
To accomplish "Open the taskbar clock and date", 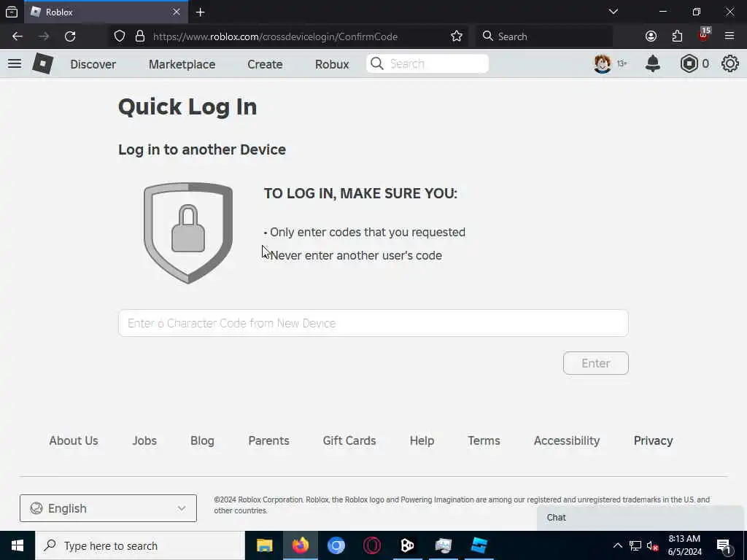I will coord(684,545).
